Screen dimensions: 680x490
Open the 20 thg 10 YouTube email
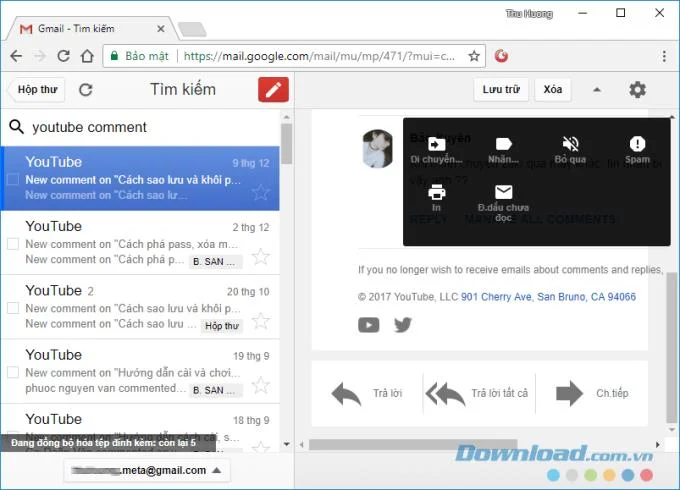coord(140,307)
